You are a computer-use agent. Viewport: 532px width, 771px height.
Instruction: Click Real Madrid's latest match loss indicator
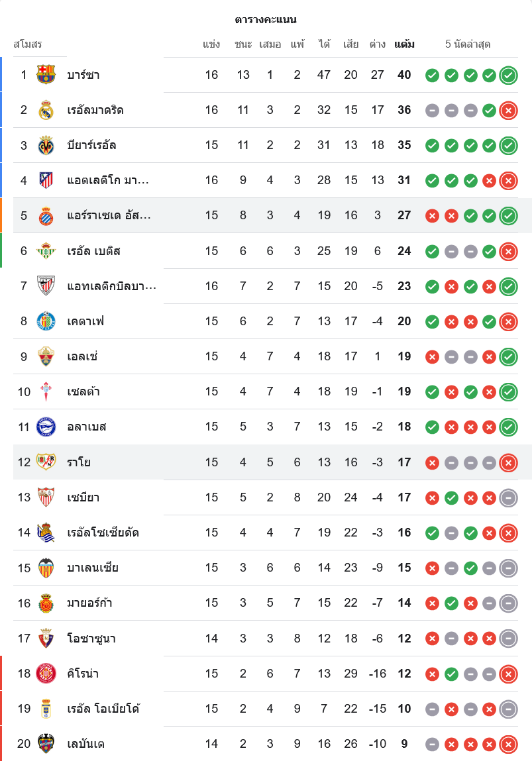[x=508, y=111]
